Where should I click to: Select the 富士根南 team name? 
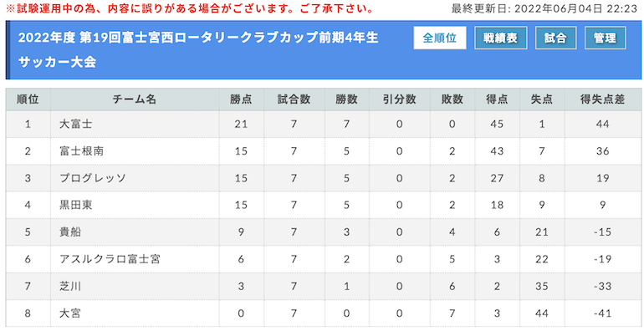(x=82, y=151)
